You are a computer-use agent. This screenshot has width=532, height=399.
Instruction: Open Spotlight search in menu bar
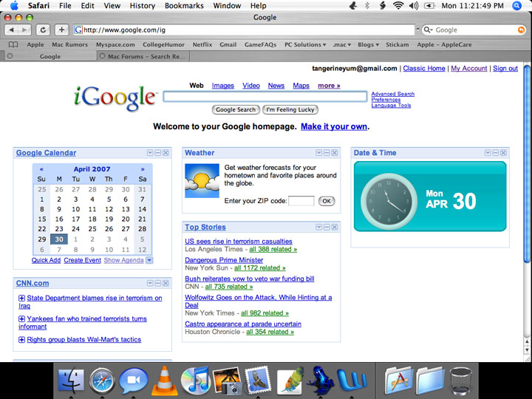coord(516,6)
